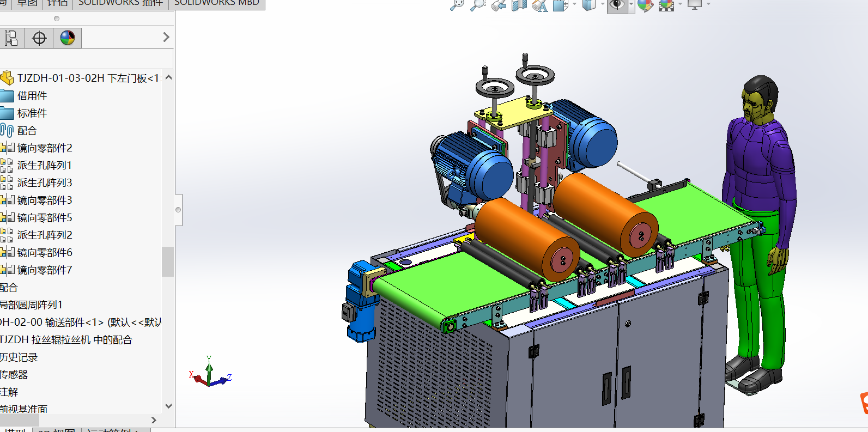This screenshot has height=432, width=868.
Task: Select 注解 in the feature tree
Action: click(9, 392)
